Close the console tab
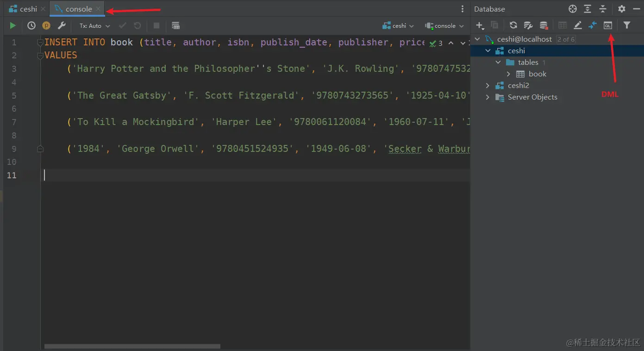The height and width of the screenshot is (351, 644). pos(98,8)
